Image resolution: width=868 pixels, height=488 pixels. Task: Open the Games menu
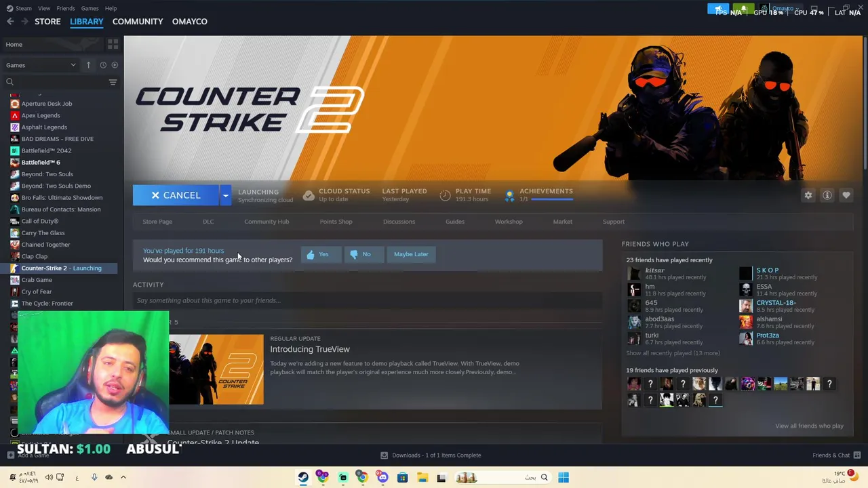(x=90, y=8)
